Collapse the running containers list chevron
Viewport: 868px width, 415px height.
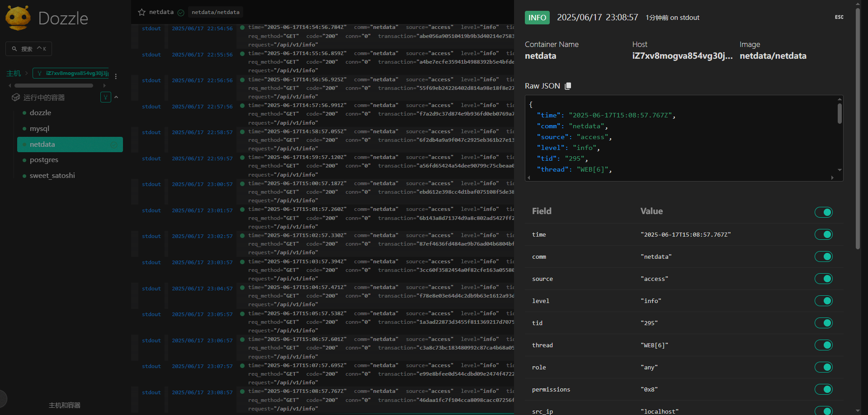pyautogui.click(x=117, y=97)
